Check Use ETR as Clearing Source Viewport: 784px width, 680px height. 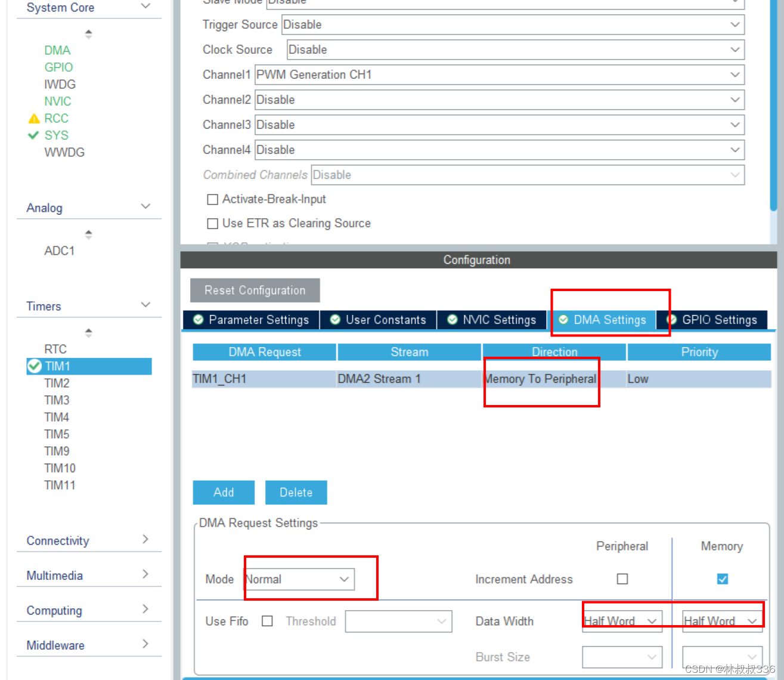[x=212, y=224]
